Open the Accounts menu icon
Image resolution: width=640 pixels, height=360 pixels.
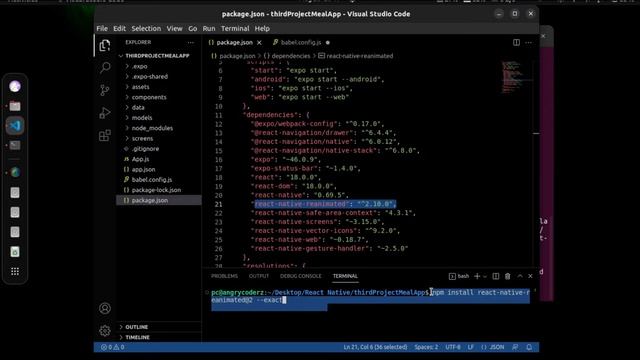coord(104,308)
